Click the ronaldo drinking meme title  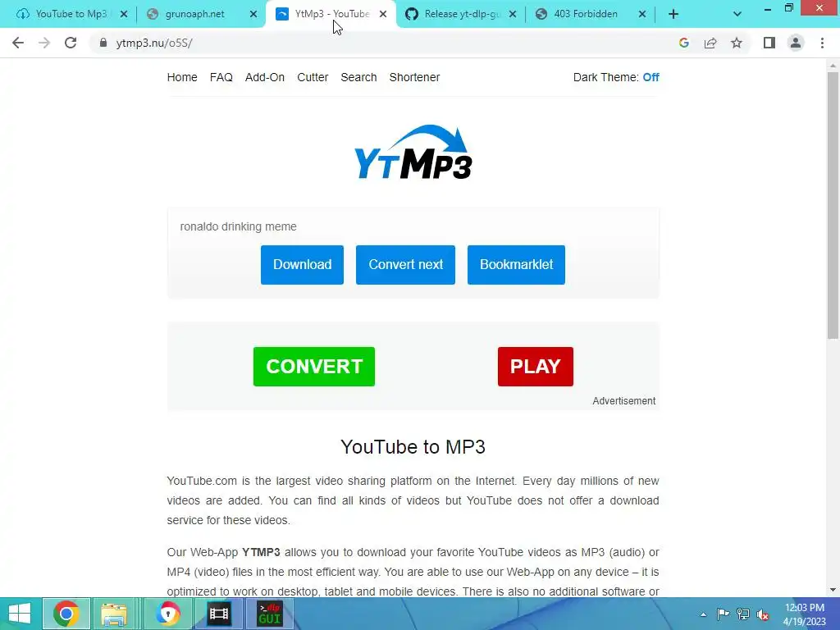click(239, 226)
